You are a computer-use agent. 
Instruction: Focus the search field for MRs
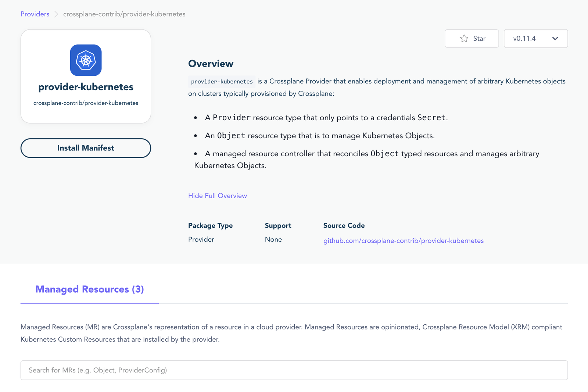click(294, 370)
